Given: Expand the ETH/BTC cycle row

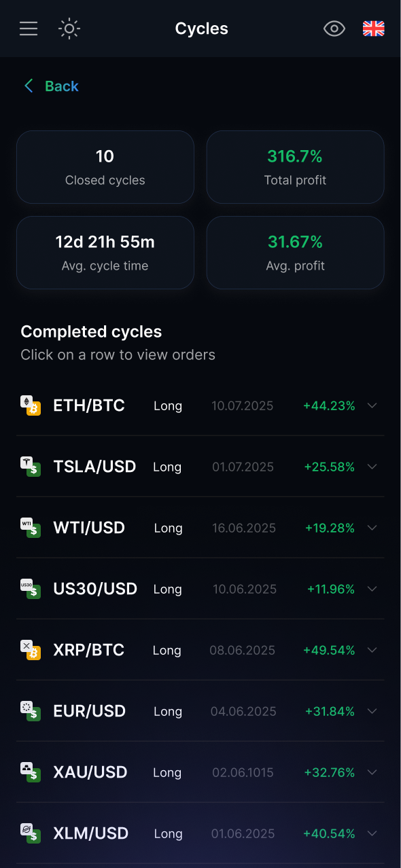Looking at the screenshot, I should click(x=372, y=405).
